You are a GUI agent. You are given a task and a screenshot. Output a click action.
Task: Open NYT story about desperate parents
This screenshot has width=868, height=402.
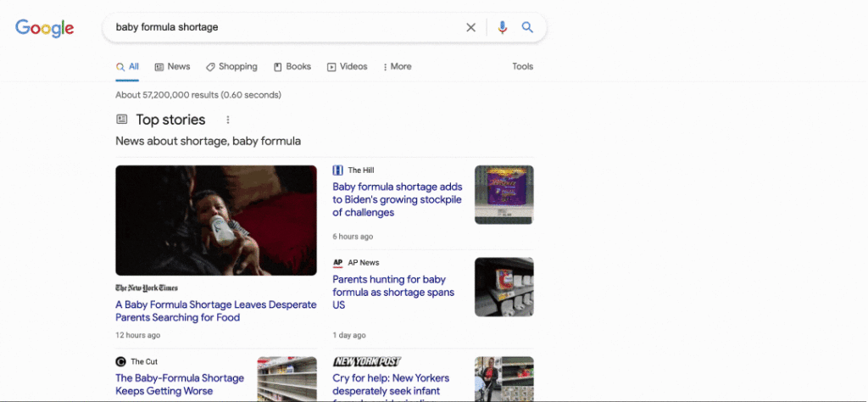click(x=216, y=311)
